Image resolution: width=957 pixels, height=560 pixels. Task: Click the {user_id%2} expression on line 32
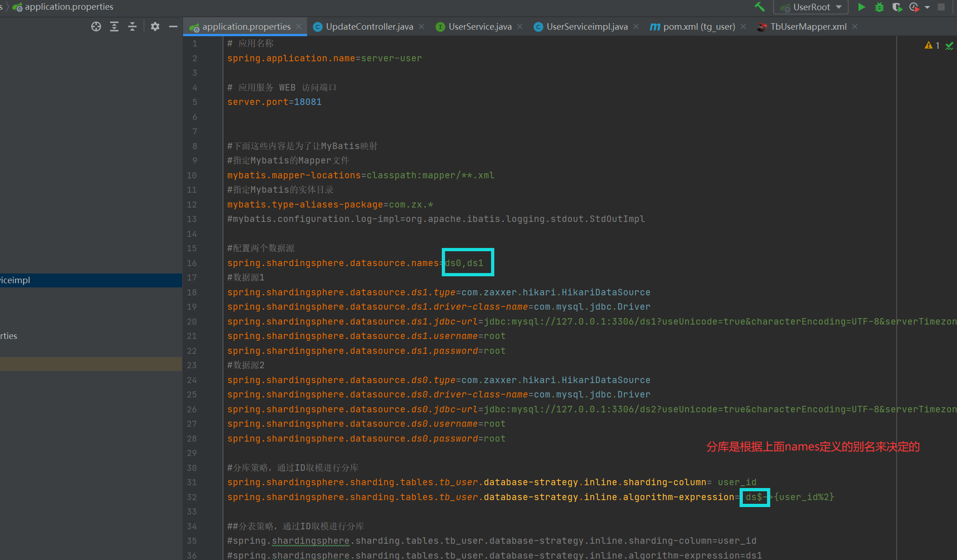tap(804, 497)
